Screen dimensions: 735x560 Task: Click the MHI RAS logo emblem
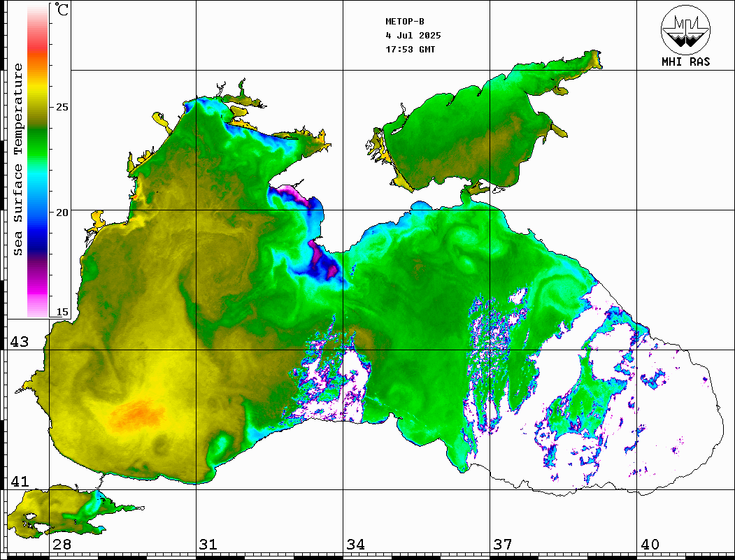pos(685,29)
